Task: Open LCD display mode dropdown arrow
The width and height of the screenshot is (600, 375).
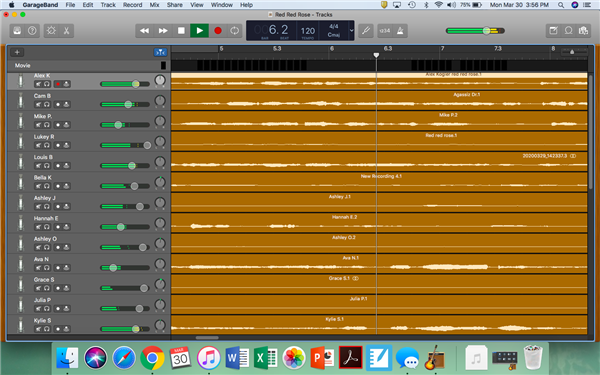Action: 351,31
